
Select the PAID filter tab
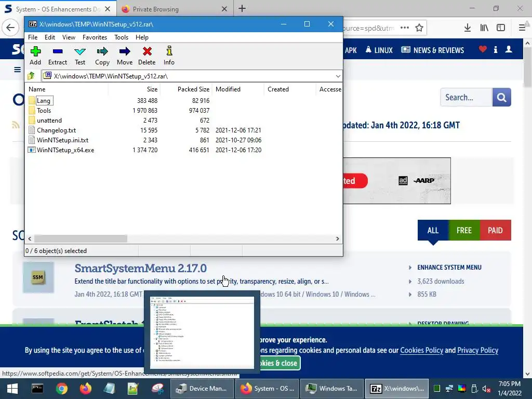pyautogui.click(x=495, y=230)
